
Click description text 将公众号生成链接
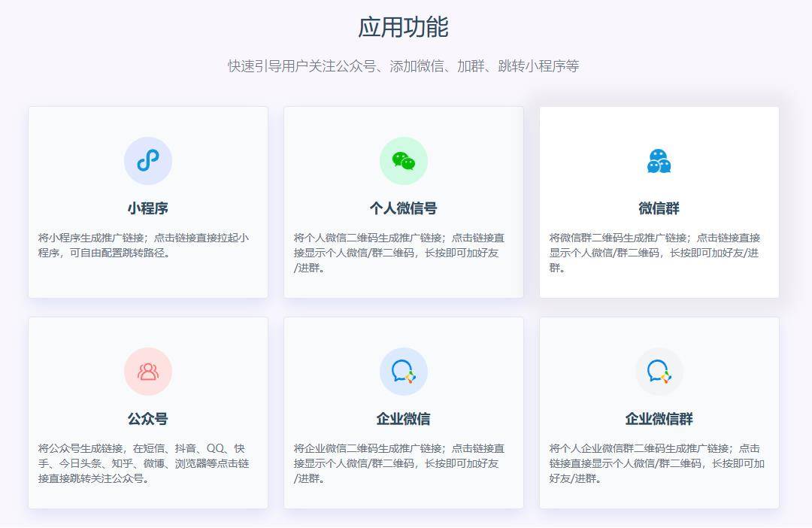tap(144, 463)
